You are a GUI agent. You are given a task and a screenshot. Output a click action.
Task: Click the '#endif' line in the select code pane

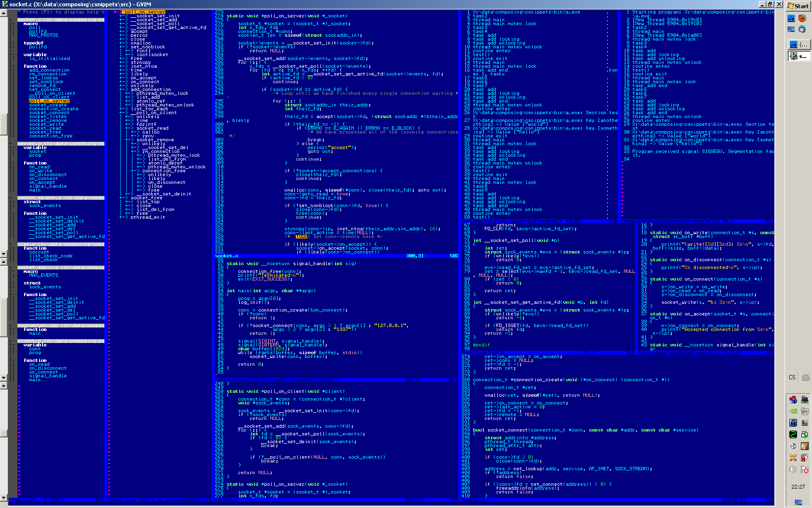[x=481, y=345]
